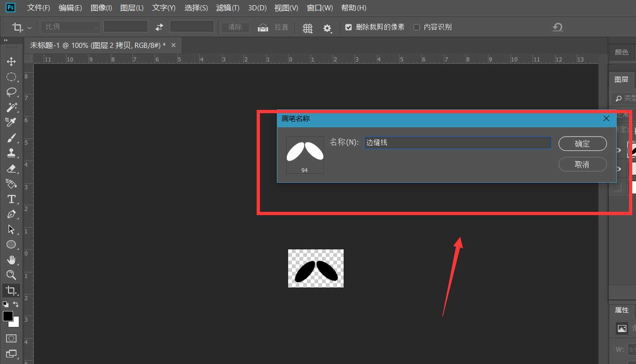Confirm the brush name with 确定
The image size is (636, 364).
pyautogui.click(x=582, y=144)
